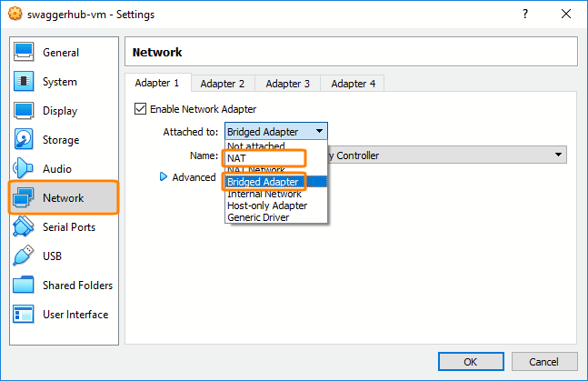
Task: Open the General settings icon
Action: [x=25, y=53]
